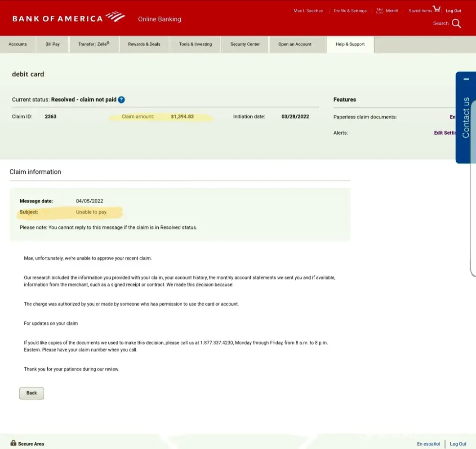Go to the Bill Pay tab
Screen dimensions: 476x449
tap(53, 44)
